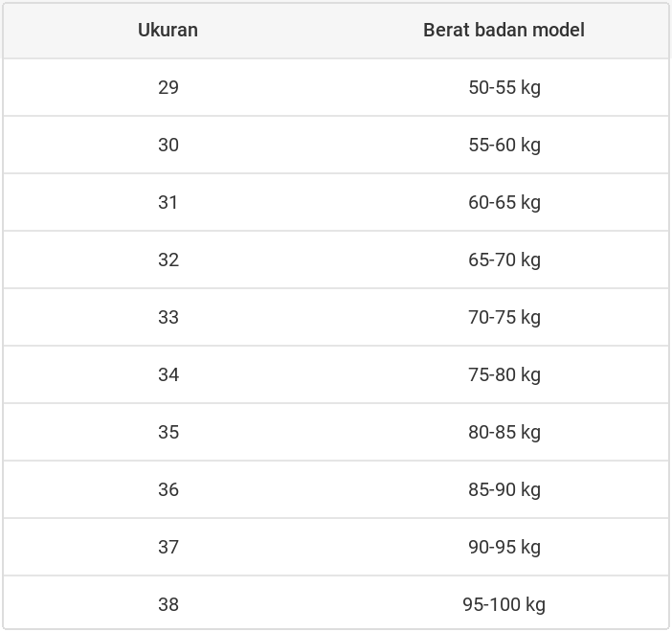Select size 31 cell

[x=168, y=202]
